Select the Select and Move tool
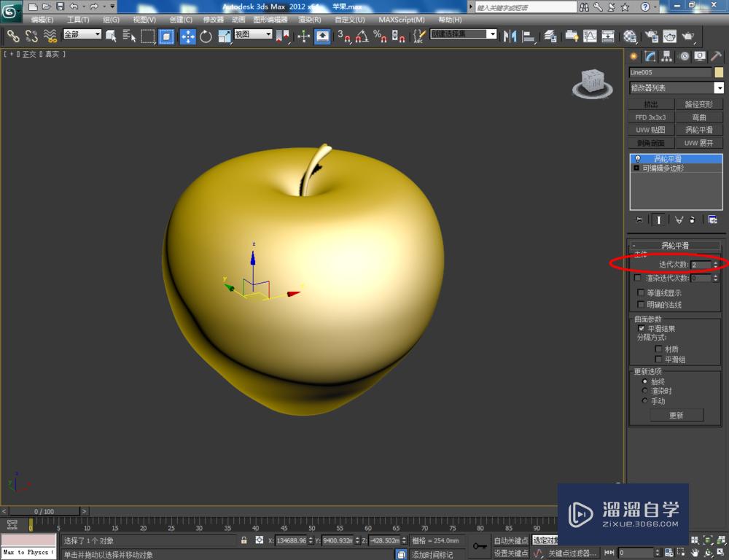 tap(187, 36)
